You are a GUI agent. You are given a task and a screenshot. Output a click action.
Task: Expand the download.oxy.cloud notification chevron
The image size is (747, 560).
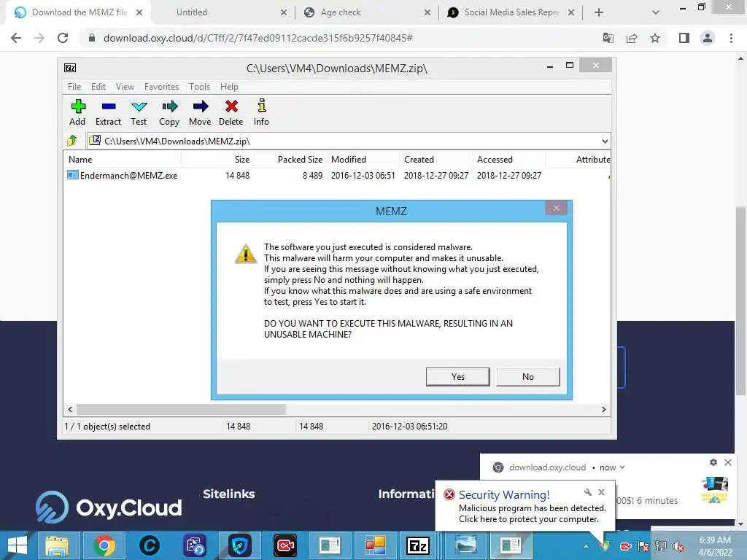point(622,467)
